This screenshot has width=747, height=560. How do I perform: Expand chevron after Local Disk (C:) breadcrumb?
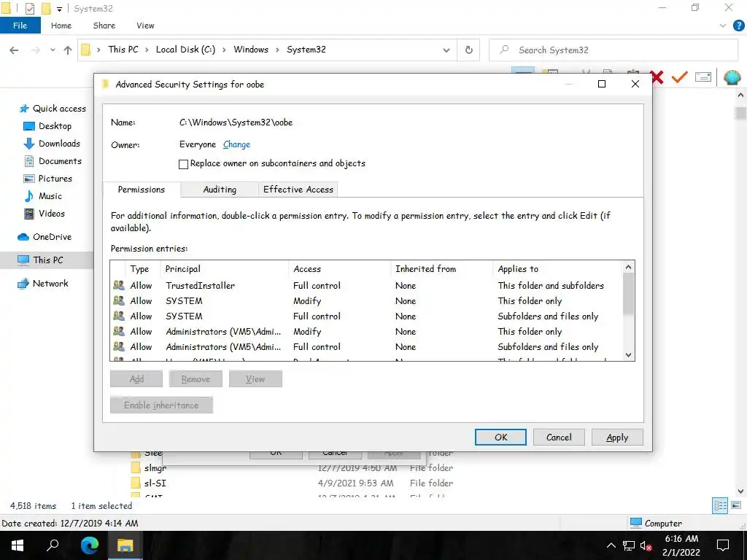[224, 50]
